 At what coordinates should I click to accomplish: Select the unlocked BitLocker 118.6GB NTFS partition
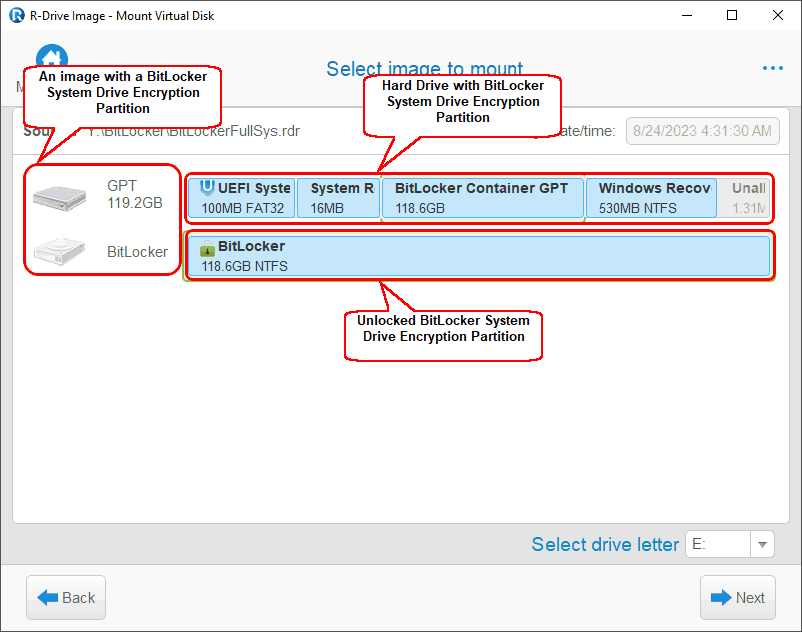point(479,256)
